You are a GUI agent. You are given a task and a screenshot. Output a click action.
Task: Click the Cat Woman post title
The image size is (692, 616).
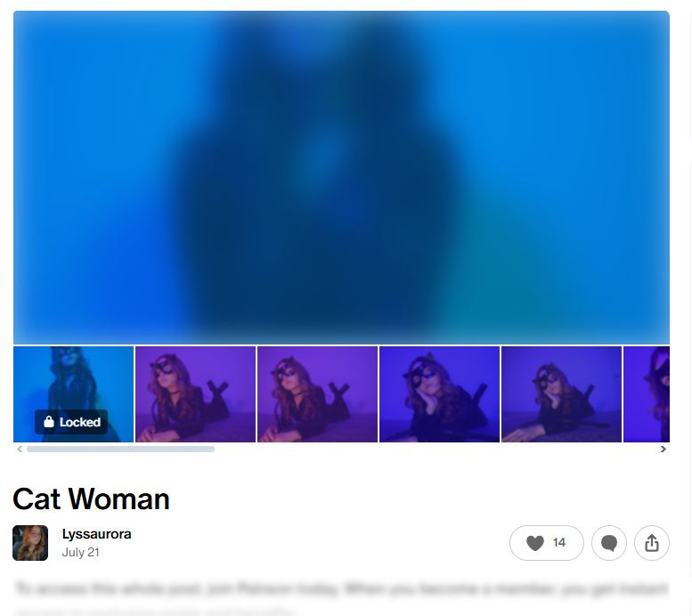91,499
